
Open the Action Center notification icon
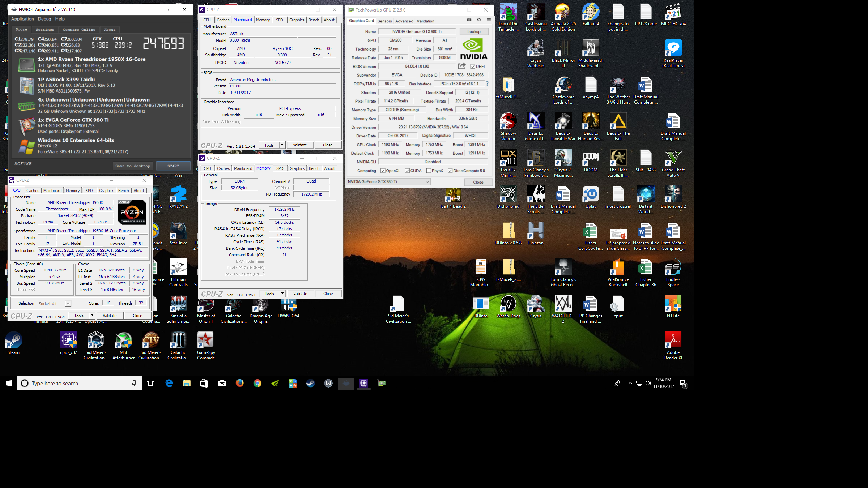pos(683,384)
